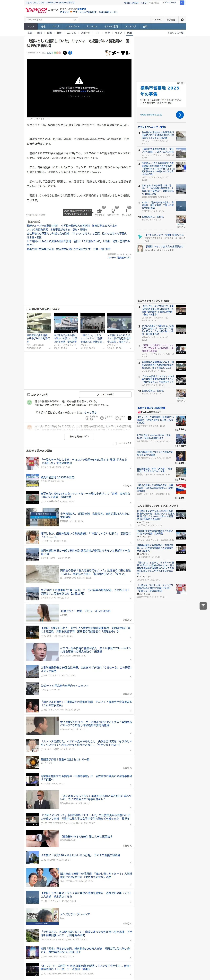Select the ライブ tab in the dark navigation bar
The image size is (210, 980).
tap(56, 27)
